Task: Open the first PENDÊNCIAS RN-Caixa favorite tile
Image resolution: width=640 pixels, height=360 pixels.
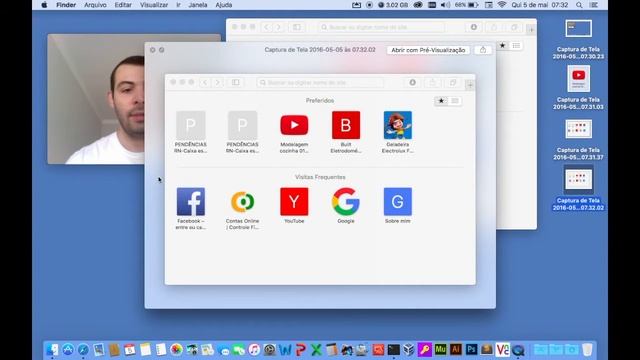Action: 191,132
